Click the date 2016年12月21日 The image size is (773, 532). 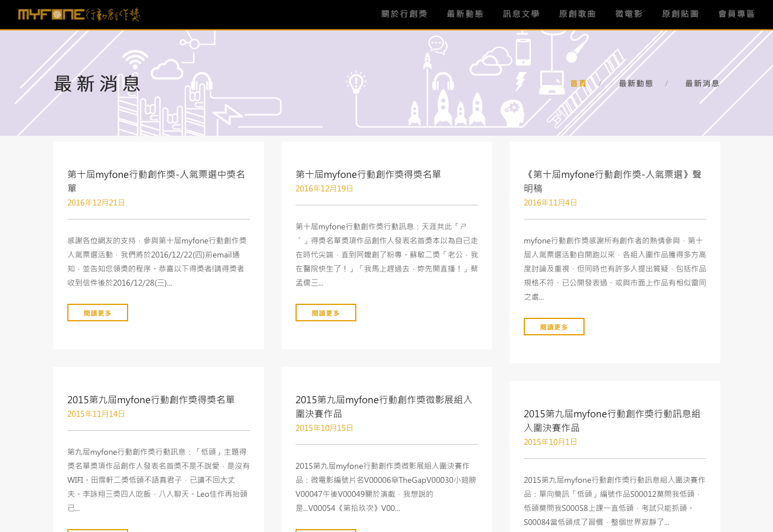click(96, 202)
